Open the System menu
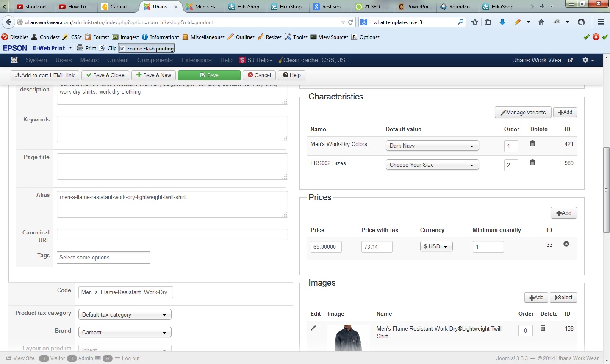Image resolution: width=610 pixels, height=364 pixels. [36, 60]
